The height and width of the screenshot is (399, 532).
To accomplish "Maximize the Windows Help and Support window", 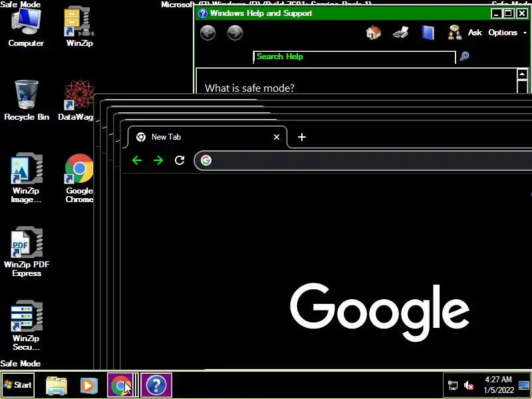I will tap(508, 13).
